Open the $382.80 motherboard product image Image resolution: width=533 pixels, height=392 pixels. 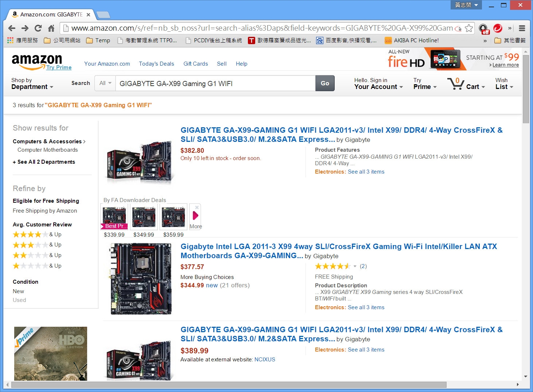pos(139,162)
